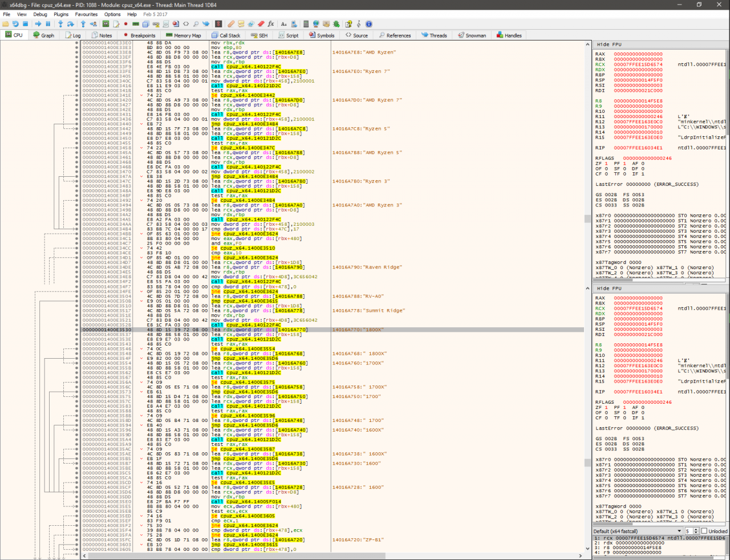
Task: Click the disassembly horizontal scrollbar at bottom
Action: [x=334, y=555]
